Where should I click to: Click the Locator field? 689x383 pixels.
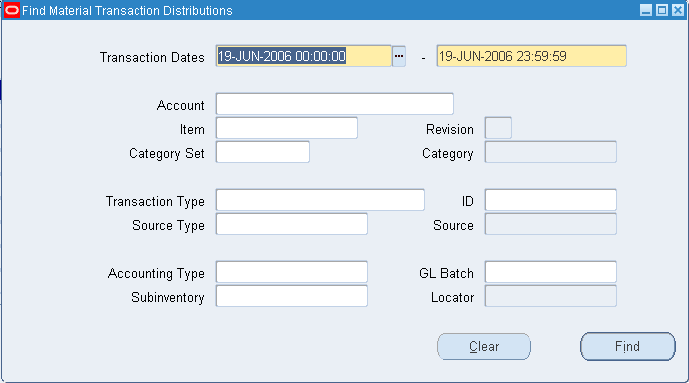tap(551, 296)
